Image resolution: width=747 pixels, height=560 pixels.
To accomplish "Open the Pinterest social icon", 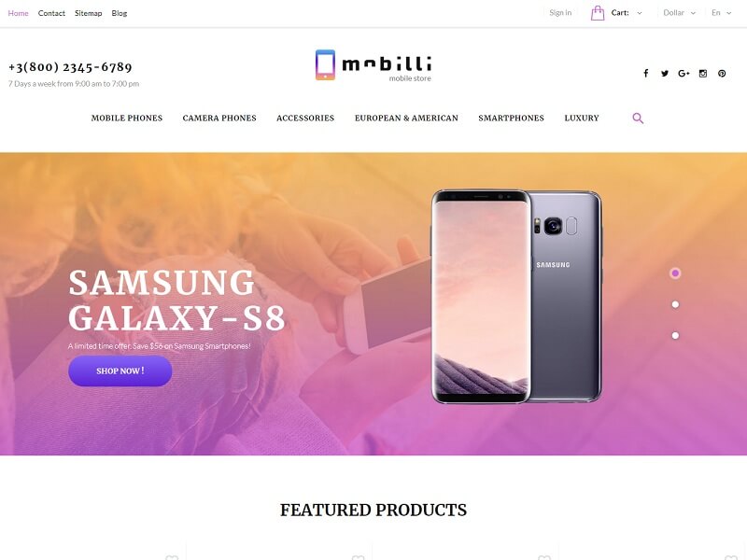I will pyautogui.click(x=722, y=74).
